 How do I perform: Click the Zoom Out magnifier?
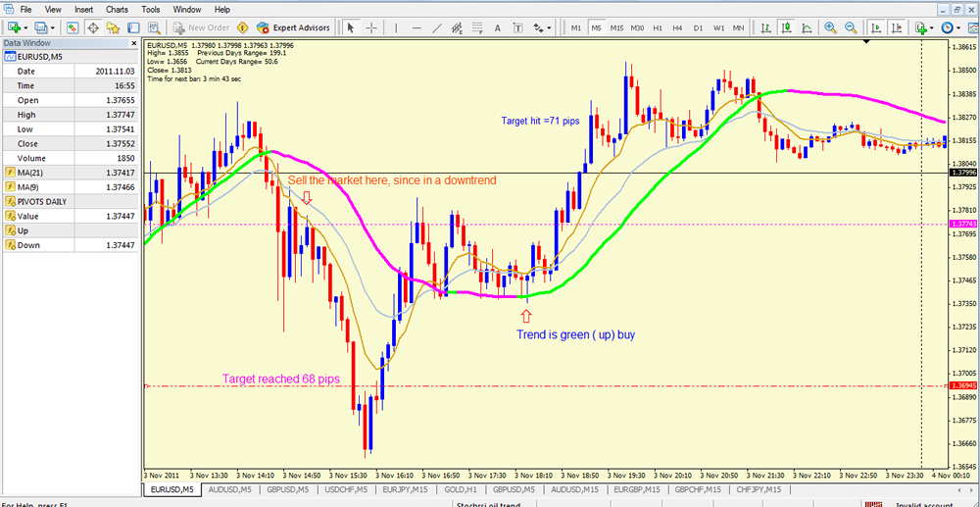tap(851, 27)
